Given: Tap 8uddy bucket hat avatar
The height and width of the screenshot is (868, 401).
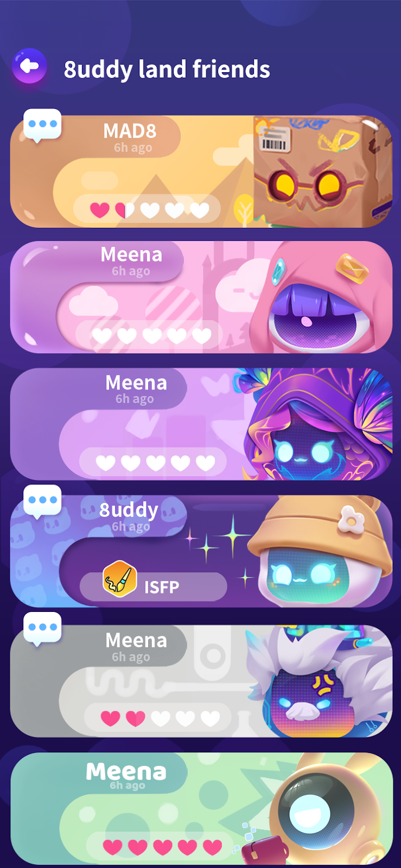Looking at the screenshot, I should [x=320, y=551].
